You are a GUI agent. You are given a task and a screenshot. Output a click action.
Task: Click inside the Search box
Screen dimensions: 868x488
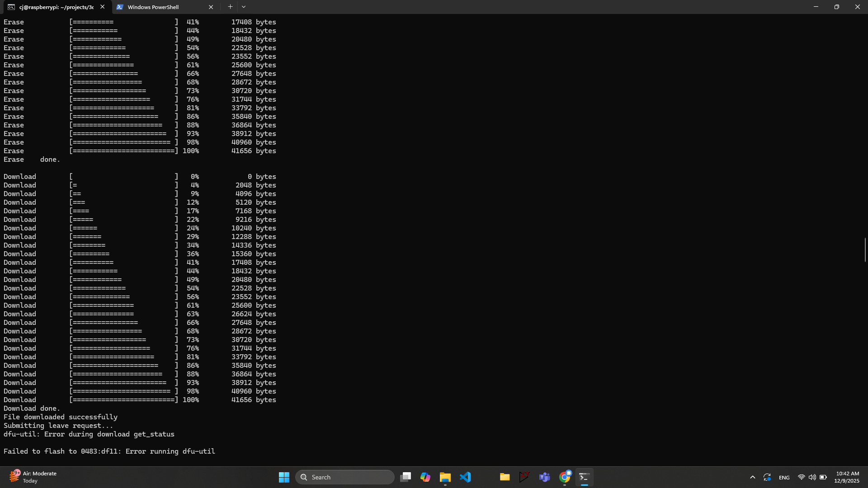(344, 477)
